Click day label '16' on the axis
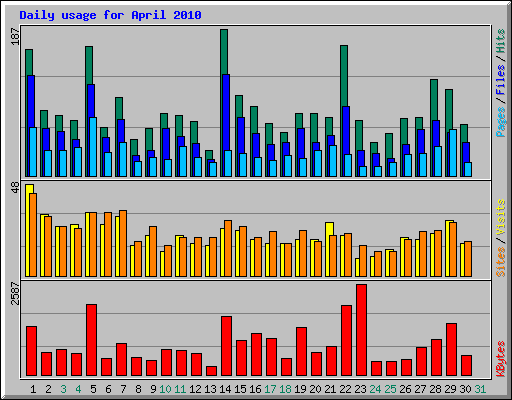The image size is (512, 400). [x=255, y=389]
